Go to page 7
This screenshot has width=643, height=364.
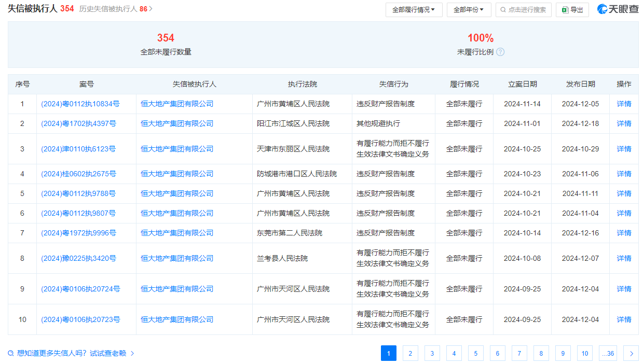(x=519, y=354)
